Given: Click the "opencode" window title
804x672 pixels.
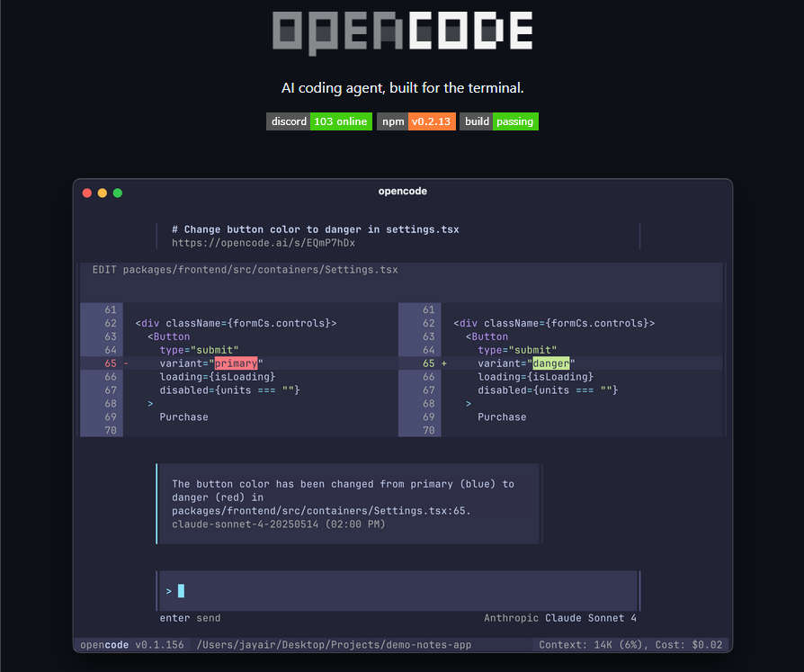Looking at the screenshot, I should click(403, 191).
